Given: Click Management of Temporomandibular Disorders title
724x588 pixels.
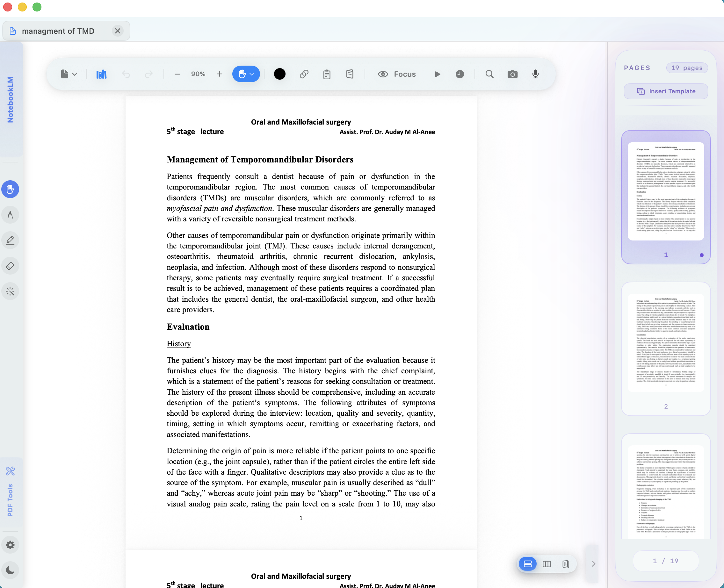Looking at the screenshot, I should click(x=260, y=160).
